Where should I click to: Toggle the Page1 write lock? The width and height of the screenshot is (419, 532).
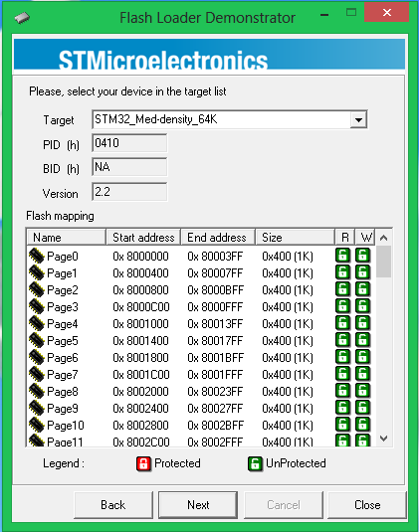point(362,272)
